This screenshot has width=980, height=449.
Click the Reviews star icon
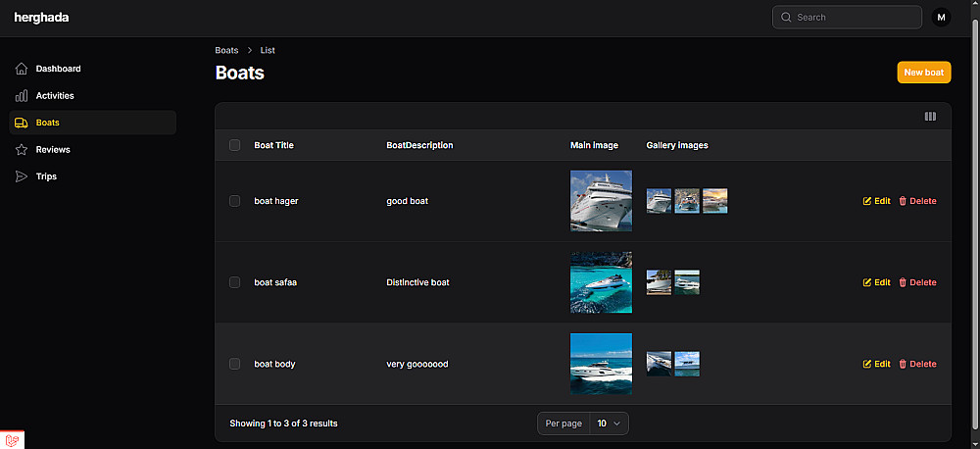(22, 150)
